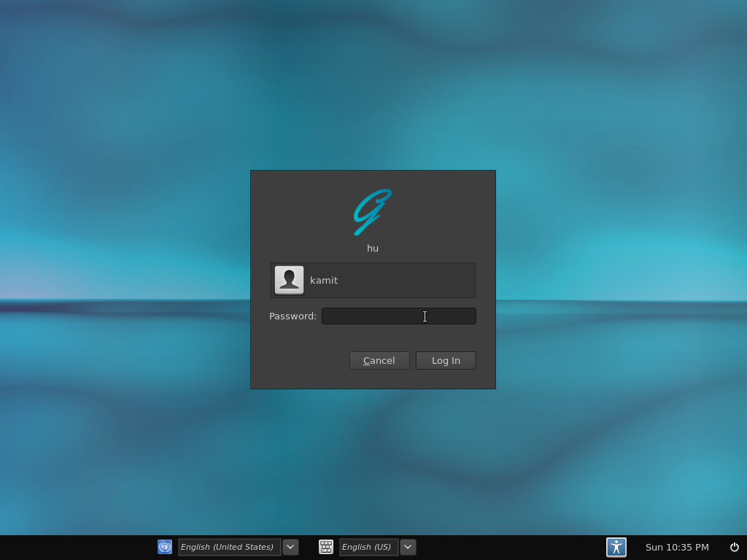The height and width of the screenshot is (560, 747).
Task: Click the English (United States) combo box
Action: coord(230,547)
